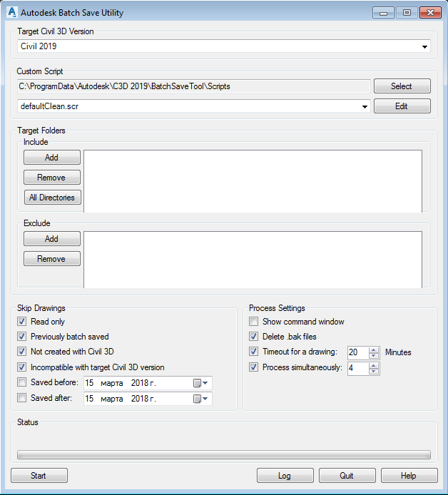Start the batch save process
Screen dimensions: 448x495
[39, 476]
